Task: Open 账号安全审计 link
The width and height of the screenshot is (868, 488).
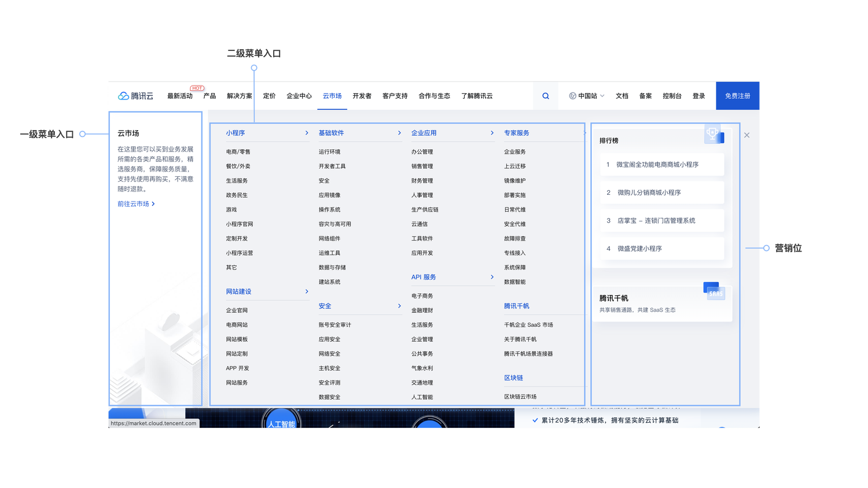Action: coord(334,325)
